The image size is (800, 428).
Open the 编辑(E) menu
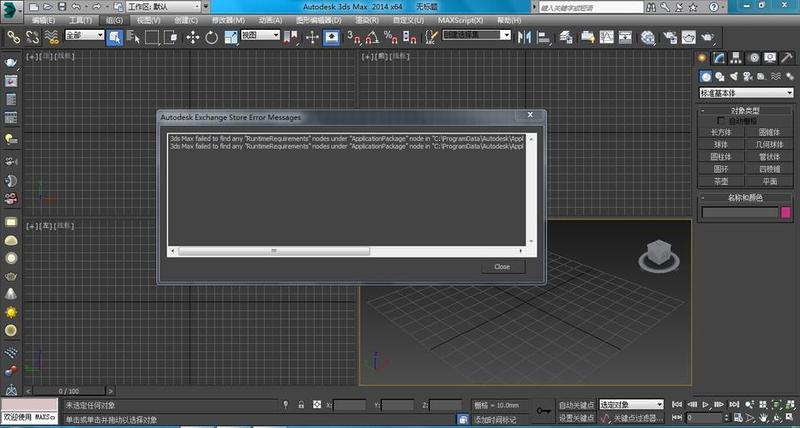pyautogui.click(x=43, y=20)
